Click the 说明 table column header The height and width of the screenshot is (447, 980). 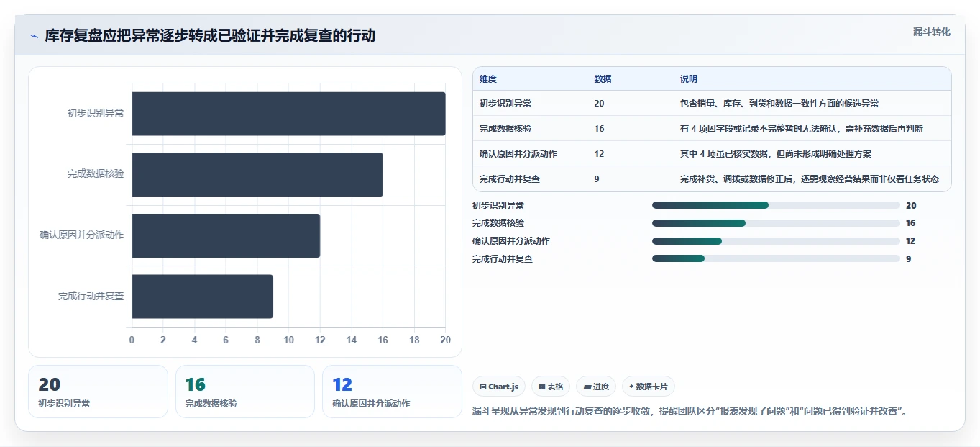coord(689,79)
